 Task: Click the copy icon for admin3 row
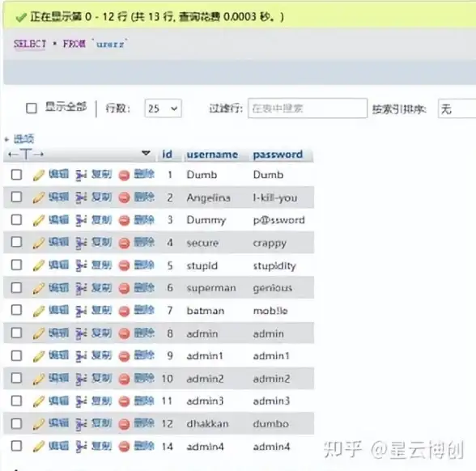[x=81, y=401]
